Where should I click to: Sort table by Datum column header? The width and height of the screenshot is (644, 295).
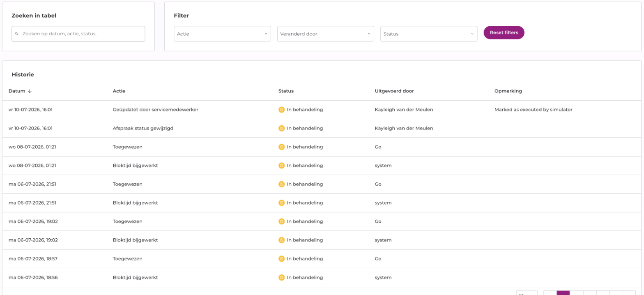coord(17,91)
